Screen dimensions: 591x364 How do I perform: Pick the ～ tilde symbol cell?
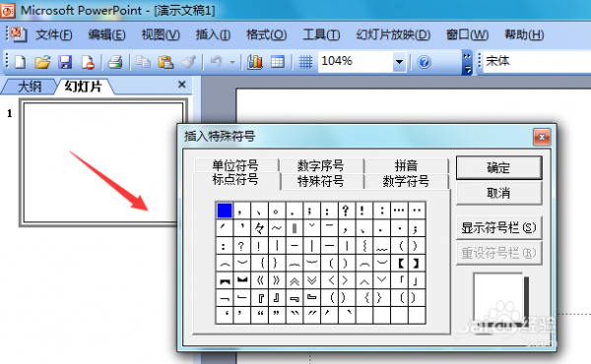(x=277, y=227)
